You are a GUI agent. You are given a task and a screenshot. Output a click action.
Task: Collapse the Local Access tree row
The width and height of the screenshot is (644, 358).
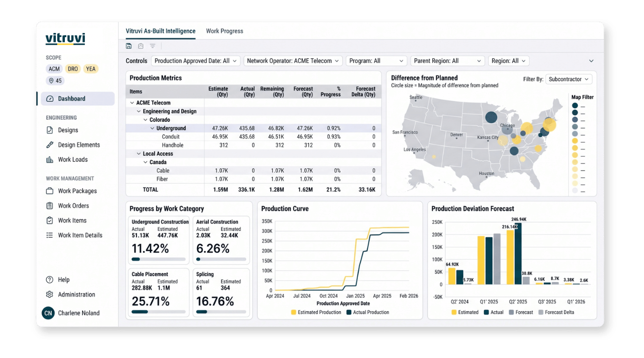[139, 154]
